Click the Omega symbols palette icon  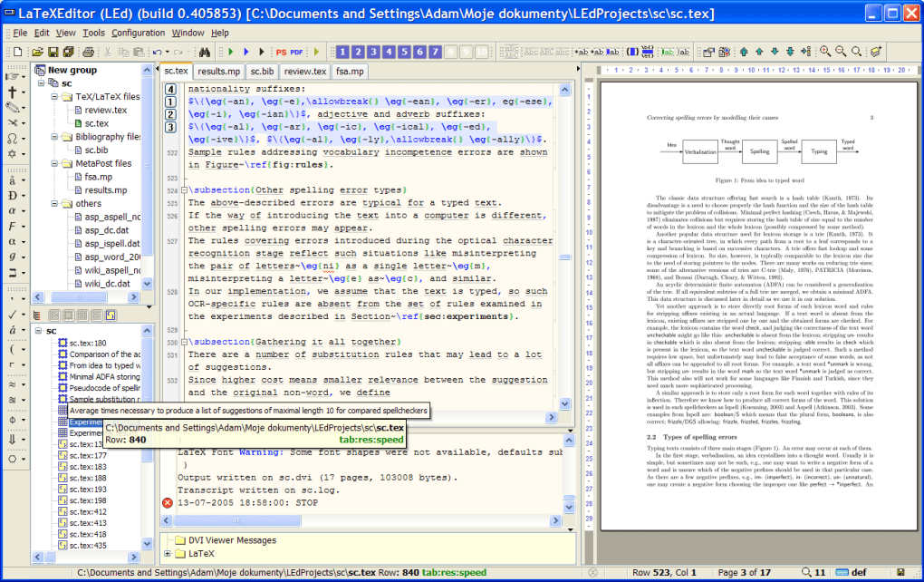13,139
